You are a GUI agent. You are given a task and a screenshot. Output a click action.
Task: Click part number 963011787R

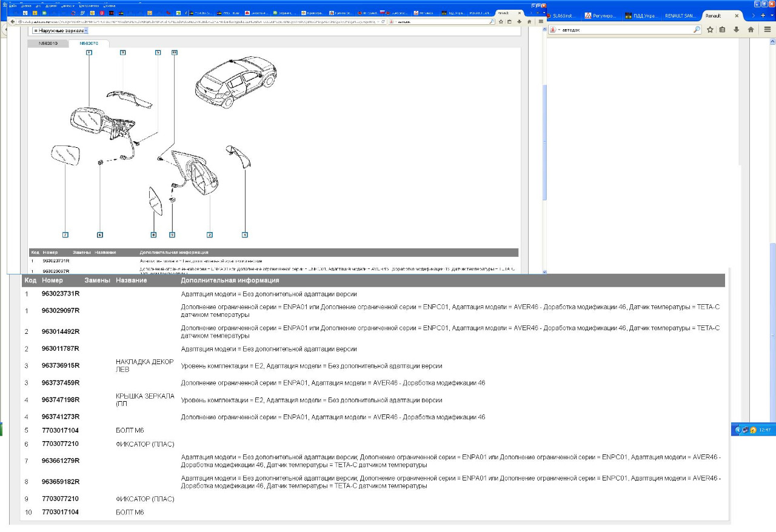click(61, 348)
